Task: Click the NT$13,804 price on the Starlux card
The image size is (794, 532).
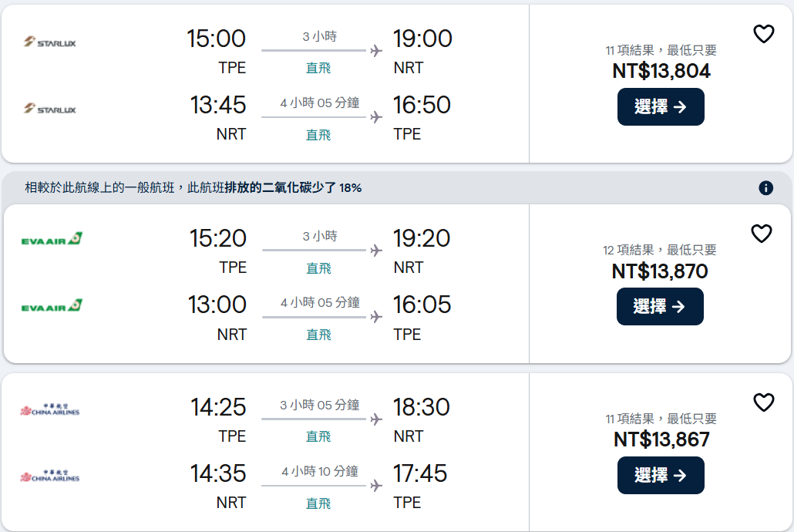Action: tap(661, 72)
